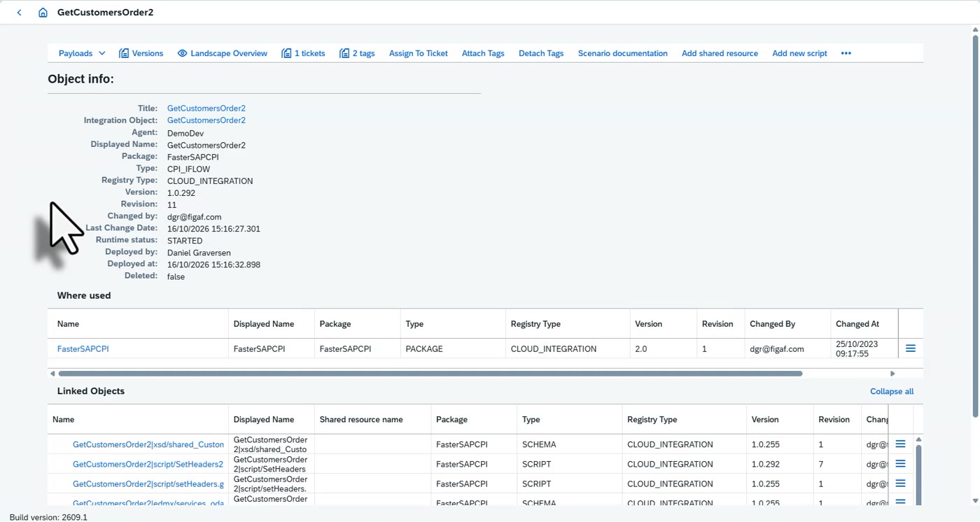Click the Type value CPI_IFLOW
The image size is (980, 522).
pos(188,169)
